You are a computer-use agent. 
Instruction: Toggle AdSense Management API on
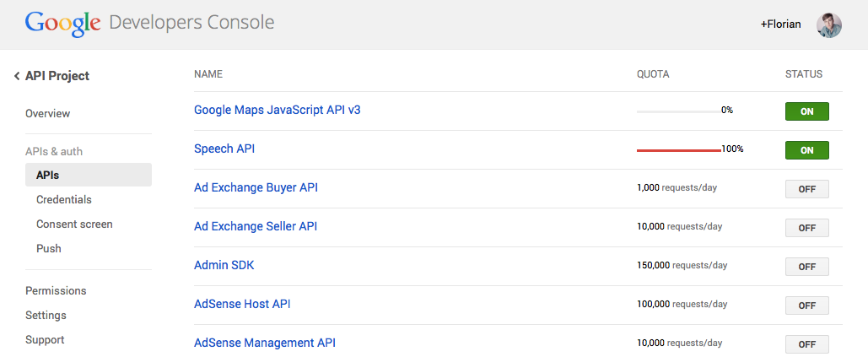(806, 343)
